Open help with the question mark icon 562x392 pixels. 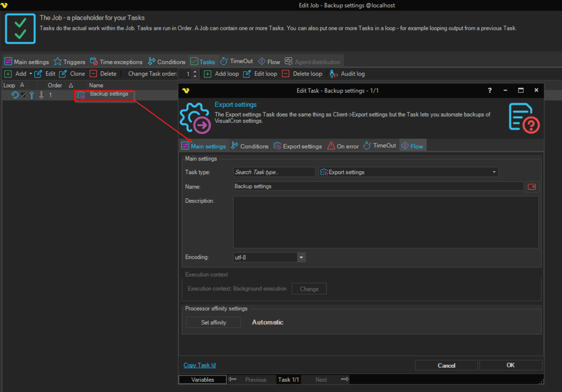click(x=490, y=90)
